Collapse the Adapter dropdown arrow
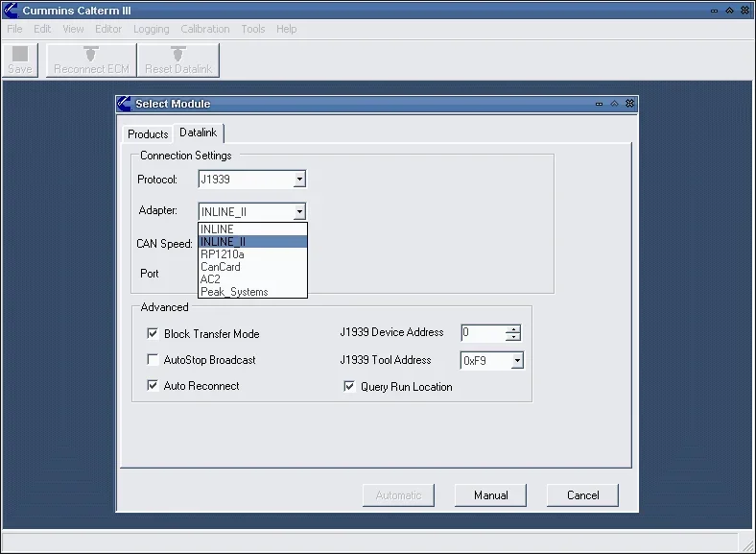Viewport: 756px width, 554px height. pyautogui.click(x=299, y=211)
